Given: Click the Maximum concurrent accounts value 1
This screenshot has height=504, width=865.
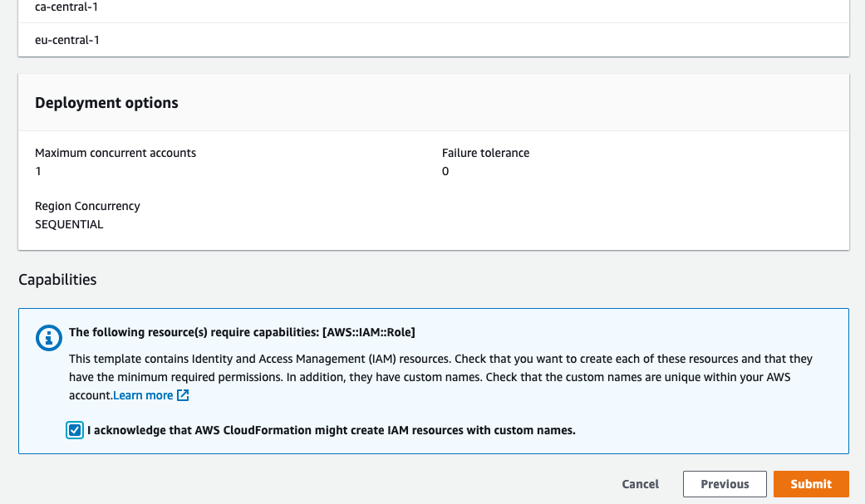Looking at the screenshot, I should pos(38,171).
